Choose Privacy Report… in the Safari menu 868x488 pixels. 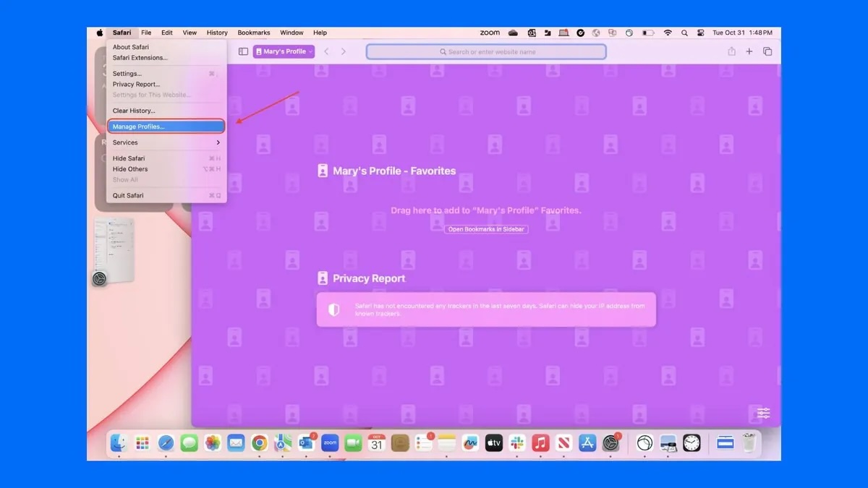(166, 85)
